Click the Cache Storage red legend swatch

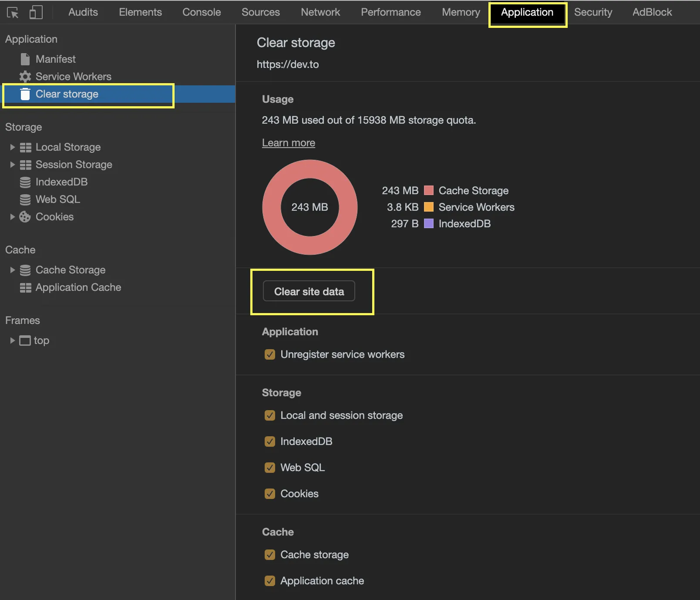(x=429, y=191)
